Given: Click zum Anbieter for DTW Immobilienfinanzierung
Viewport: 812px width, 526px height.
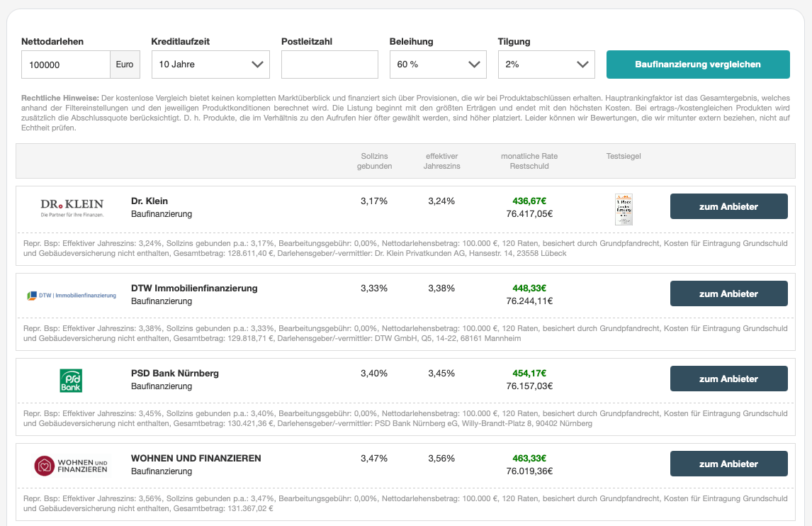Looking at the screenshot, I should [728, 293].
